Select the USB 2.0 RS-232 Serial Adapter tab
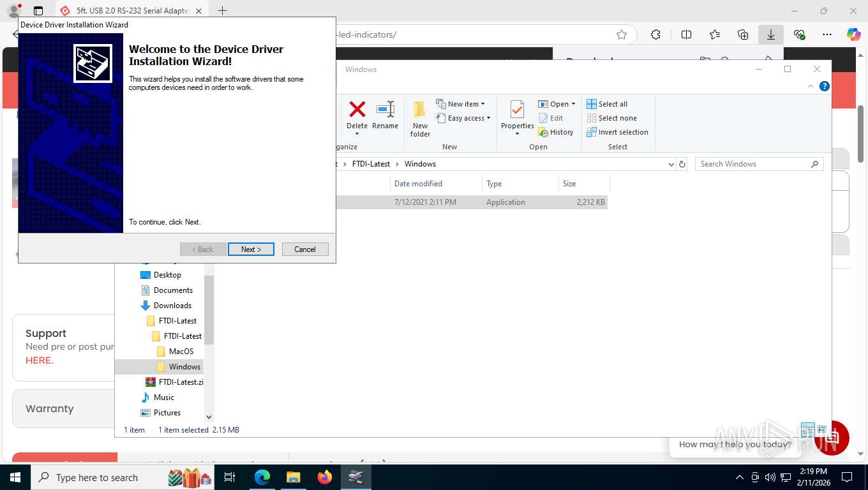Screen dimensions: 868x490 (133, 11)
